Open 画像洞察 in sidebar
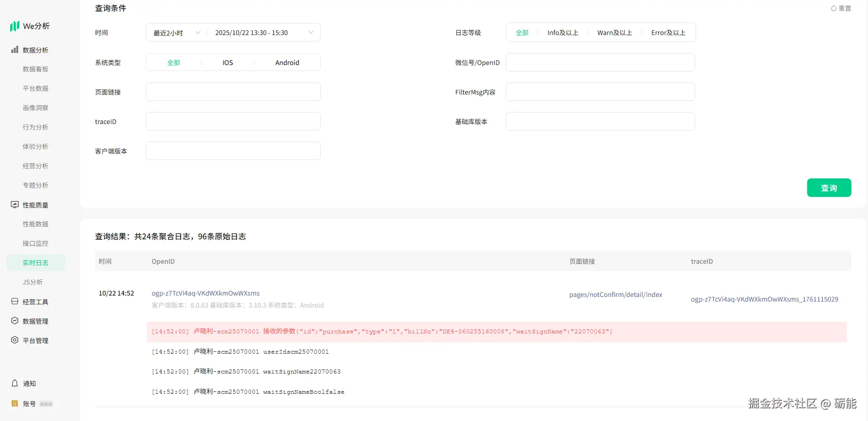The width and height of the screenshot is (868, 421). pyautogui.click(x=35, y=108)
